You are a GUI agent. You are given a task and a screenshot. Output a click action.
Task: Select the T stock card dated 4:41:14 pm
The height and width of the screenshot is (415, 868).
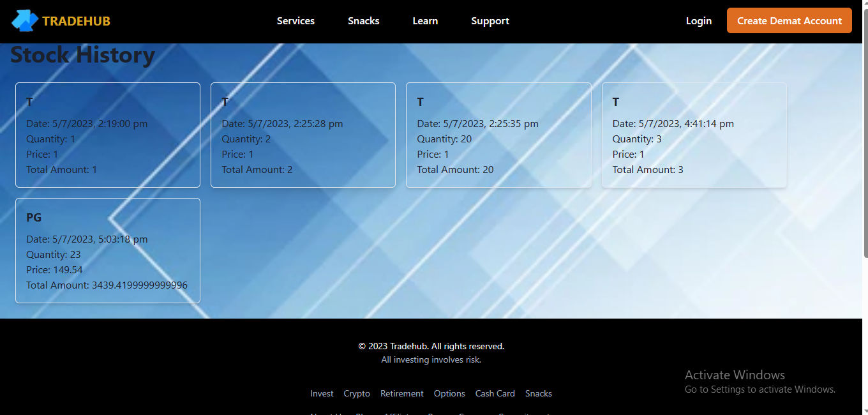pos(694,135)
